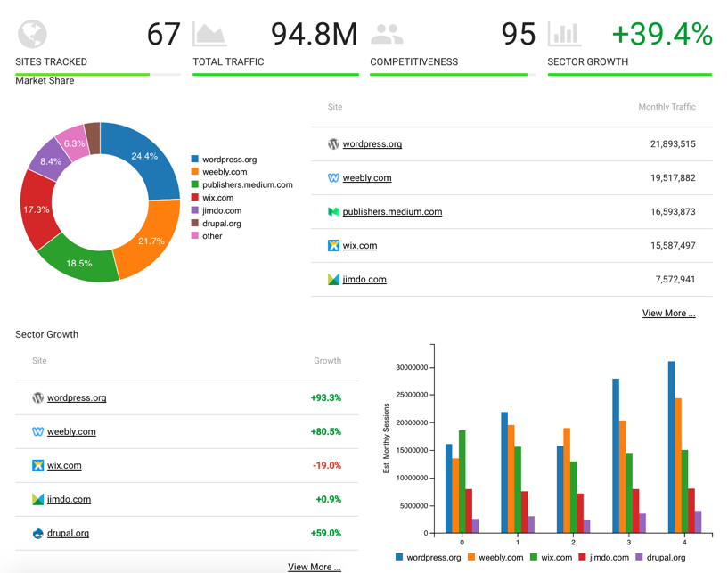This screenshot has height=573, width=728.
Task: Click the Monthly Traffic column header
Action: [667, 107]
